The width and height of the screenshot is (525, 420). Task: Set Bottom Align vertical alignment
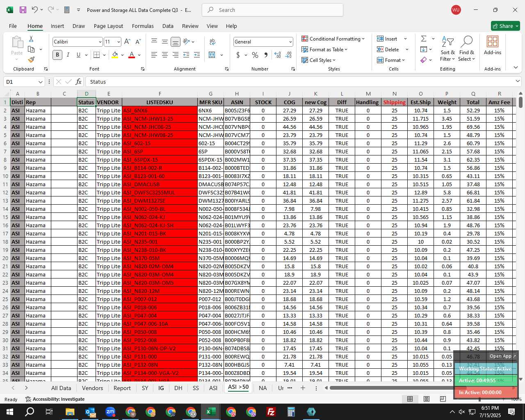[x=176, y=41]
